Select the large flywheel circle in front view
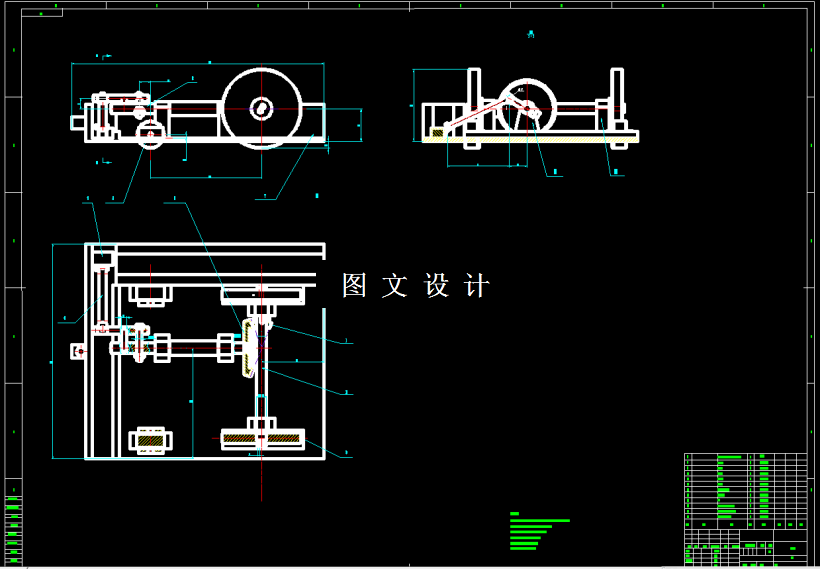Image resolution: width=820 pixels, height=569 pixels. point(262,109)
